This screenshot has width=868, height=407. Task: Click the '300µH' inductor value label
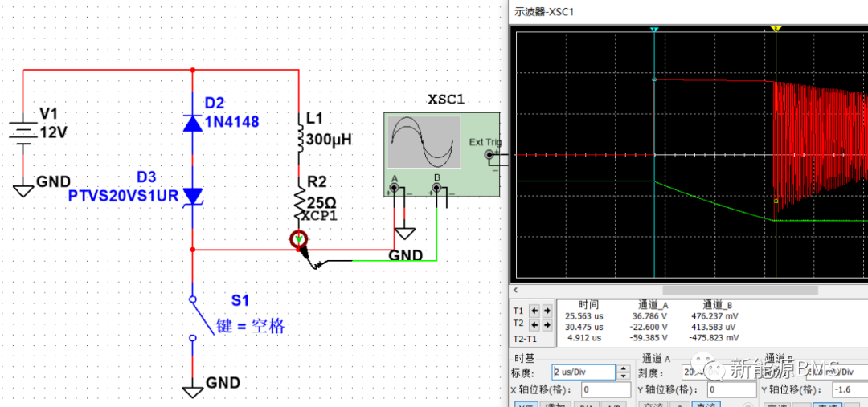point(330,140)
